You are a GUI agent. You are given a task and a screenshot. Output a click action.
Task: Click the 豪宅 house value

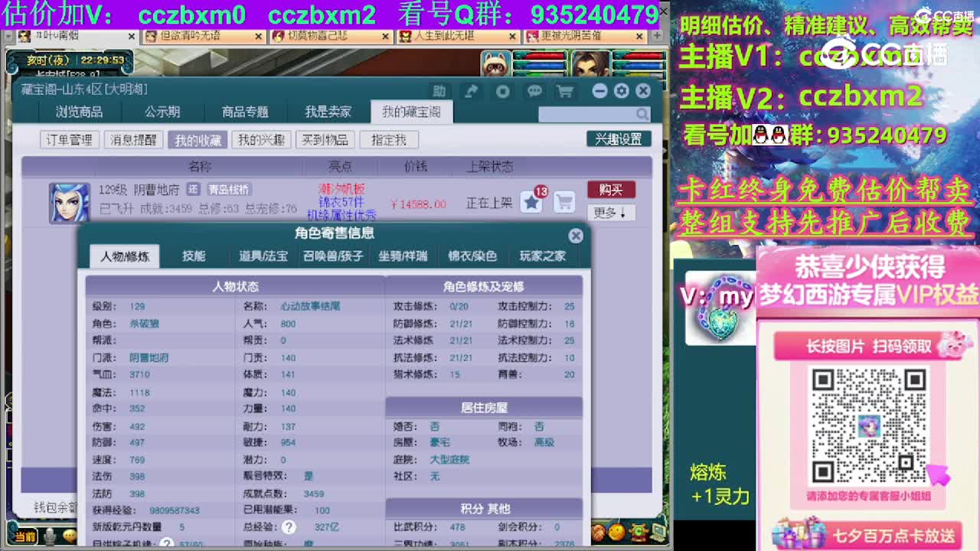(x=439, y=442)
